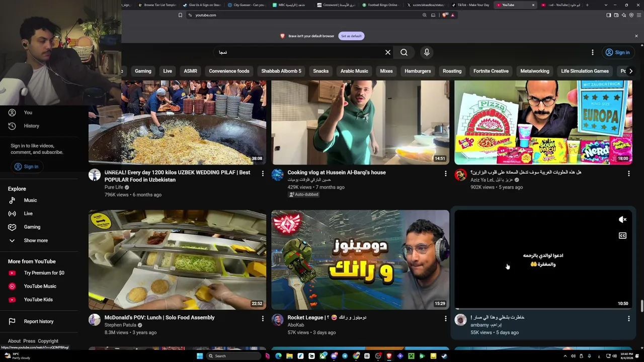Select the Life Simulation Games chip
The height and width of the screenshot is (362, 644).
click(x=585, y=71)
